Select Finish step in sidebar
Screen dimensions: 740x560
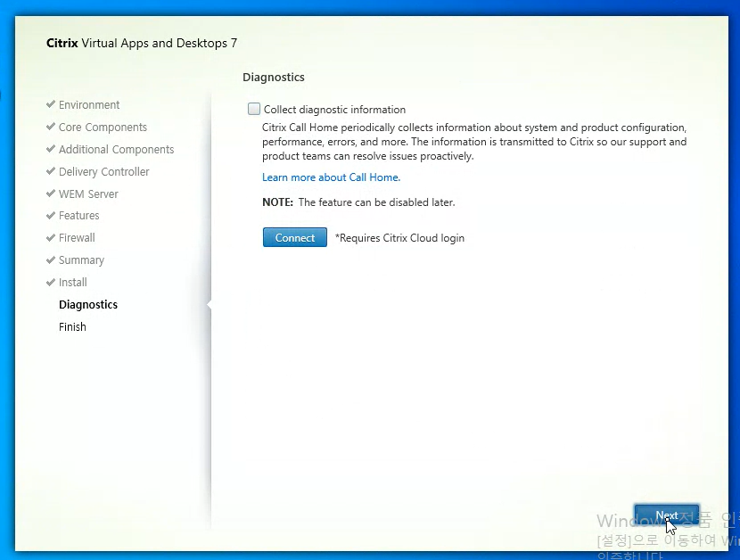72,326
